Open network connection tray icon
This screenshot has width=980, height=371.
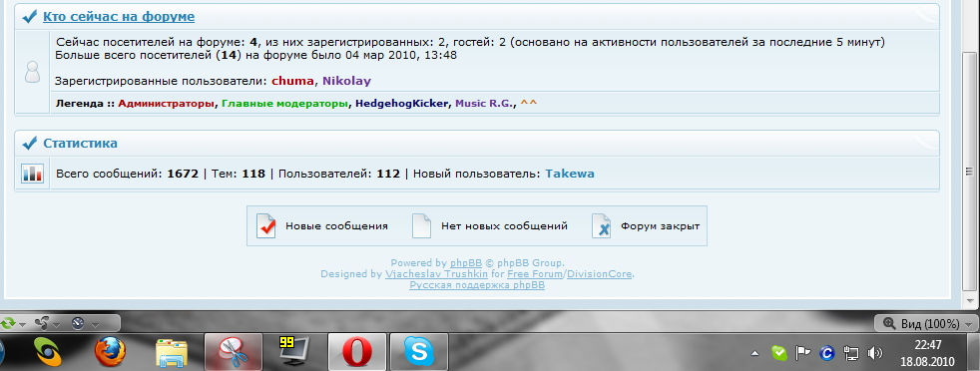(850, 353)
